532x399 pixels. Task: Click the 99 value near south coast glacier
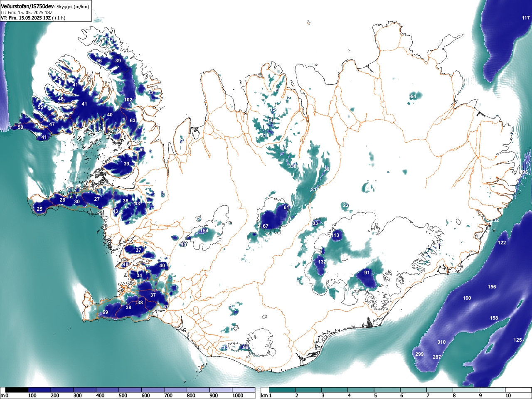pyautogui.click(x=246, y=347)
